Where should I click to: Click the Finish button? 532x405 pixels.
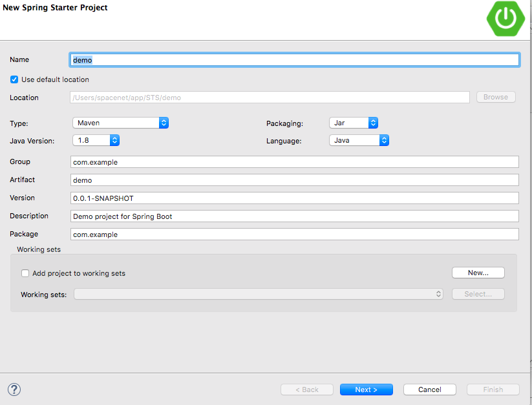(493, 389)
